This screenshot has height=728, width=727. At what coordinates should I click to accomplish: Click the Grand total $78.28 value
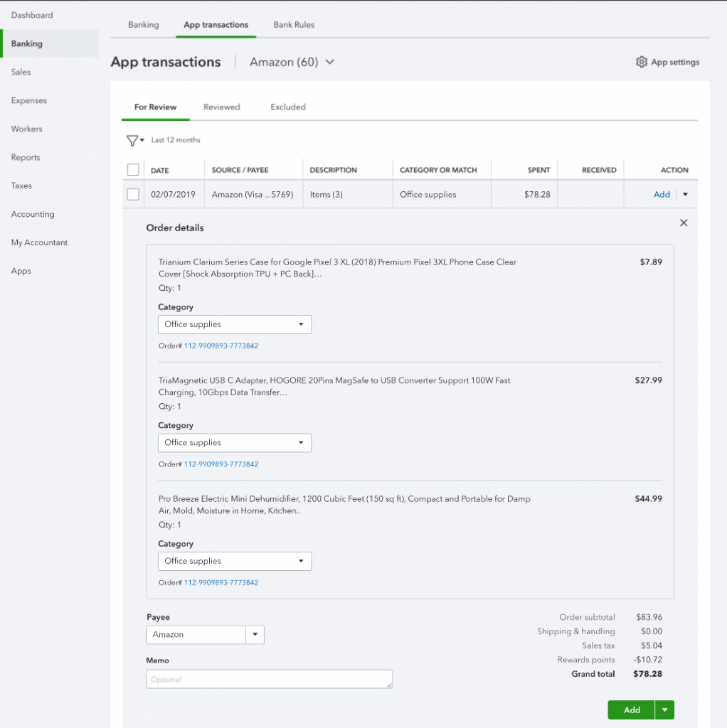(x=647, y=674)
